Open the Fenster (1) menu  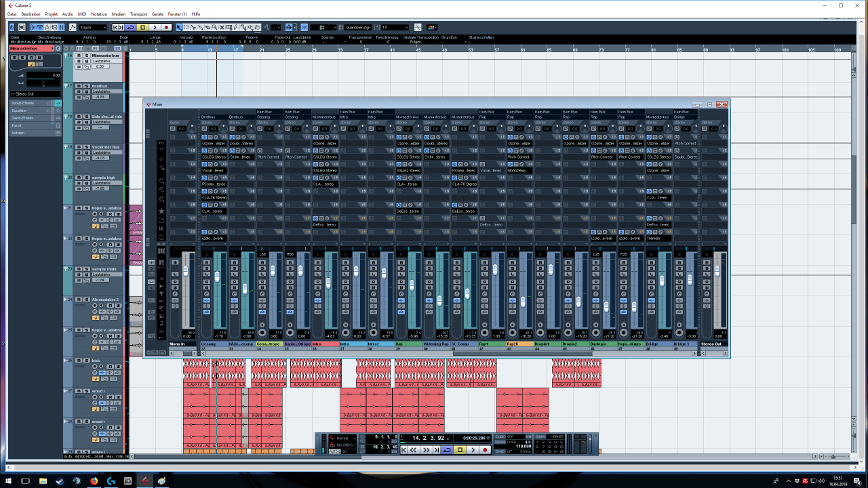click(x=178, y=14)
